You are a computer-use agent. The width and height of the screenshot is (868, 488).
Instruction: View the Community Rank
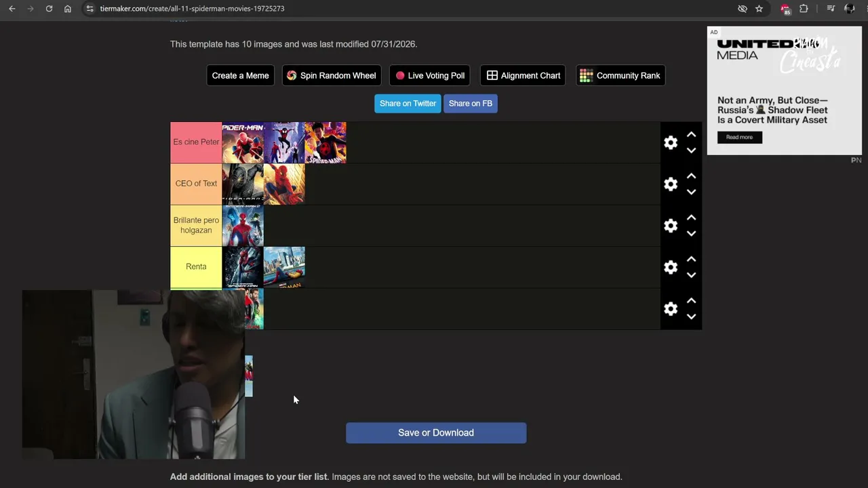point(620,75)
